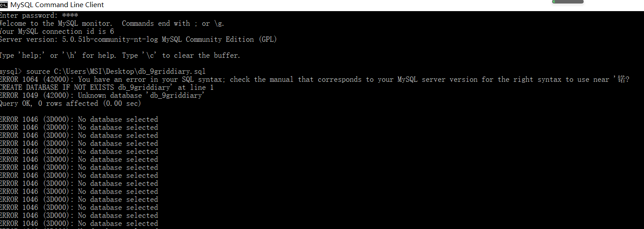Click the gray floating bar with green indicator

(x=568, y=2)
